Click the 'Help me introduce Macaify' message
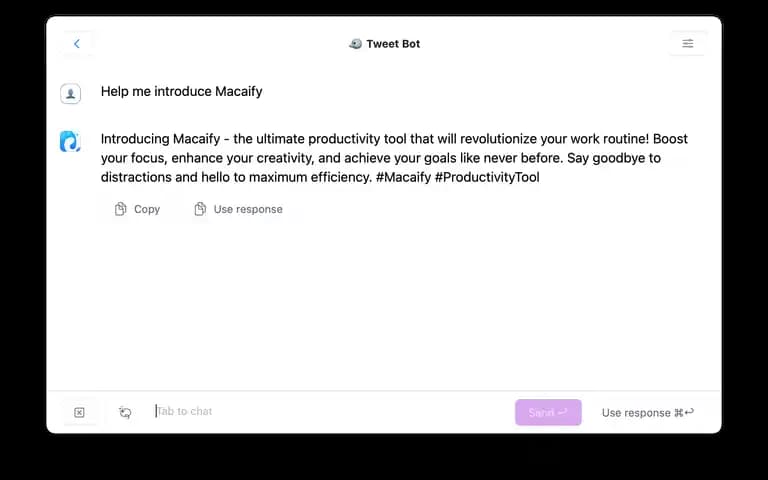The height and width of the screenshot is (480, 768). pos(182,92)
